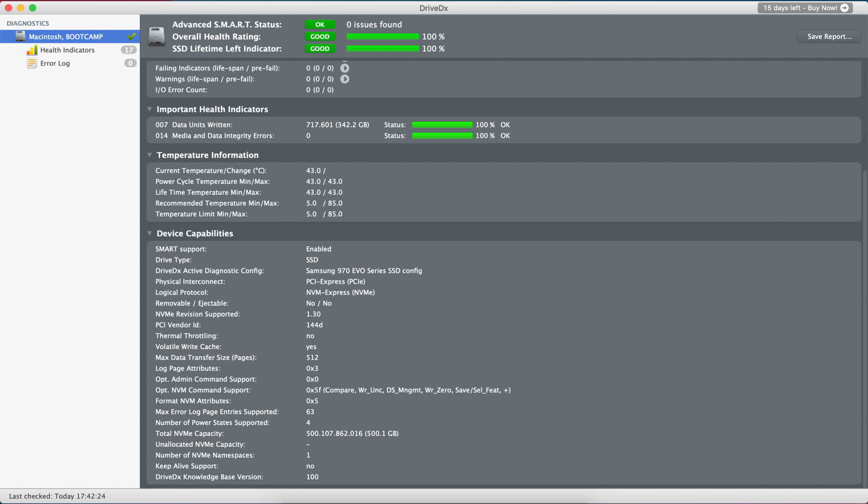
Task: Collapse the Device Capabilities section
Action: 149,233
